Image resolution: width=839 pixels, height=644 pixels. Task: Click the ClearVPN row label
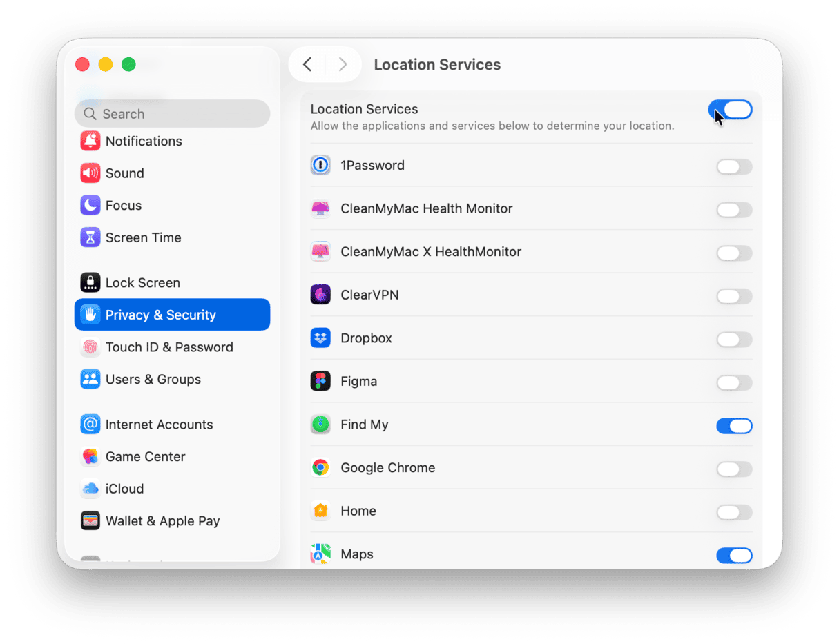pyautogui.click(x=369, y=295)
